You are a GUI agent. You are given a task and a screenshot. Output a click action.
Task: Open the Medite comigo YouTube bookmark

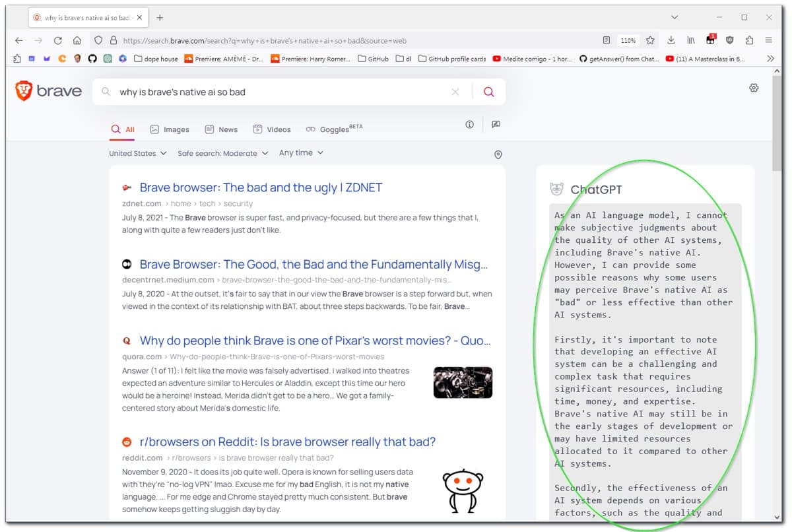[x=533, y=59]
